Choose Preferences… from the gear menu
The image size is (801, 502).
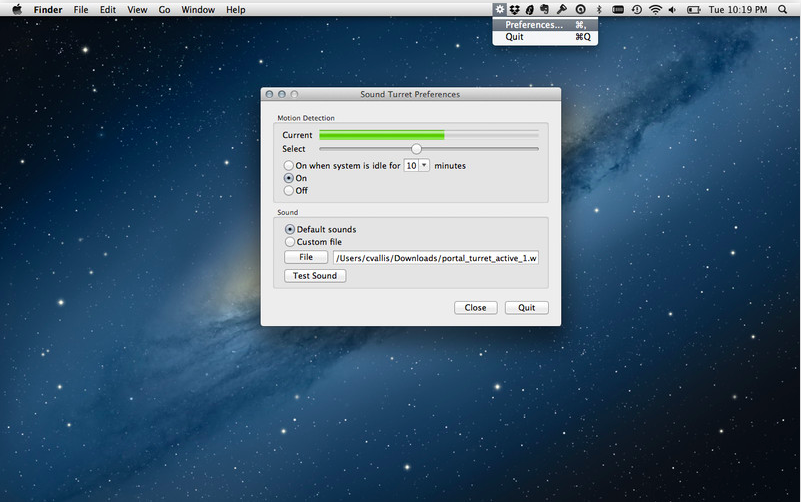pos(534,25)
